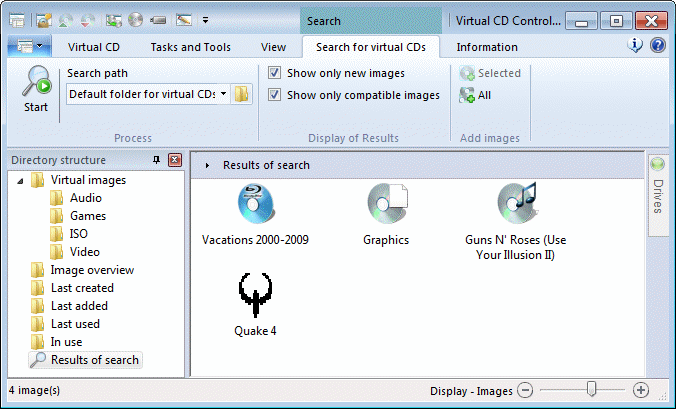Click the help question mark icon
Screen dimensions: 676x409
[657, 46]
